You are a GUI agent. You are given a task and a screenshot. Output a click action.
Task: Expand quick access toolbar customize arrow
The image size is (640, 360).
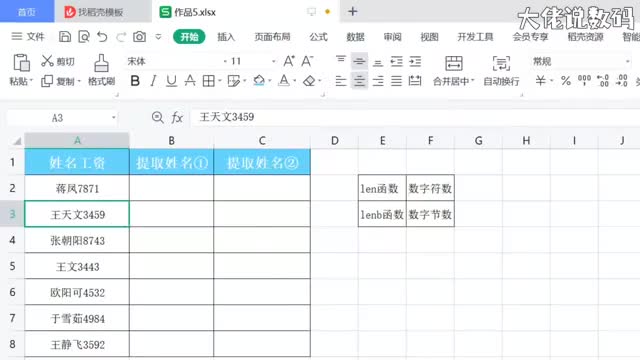coord(158,37)
